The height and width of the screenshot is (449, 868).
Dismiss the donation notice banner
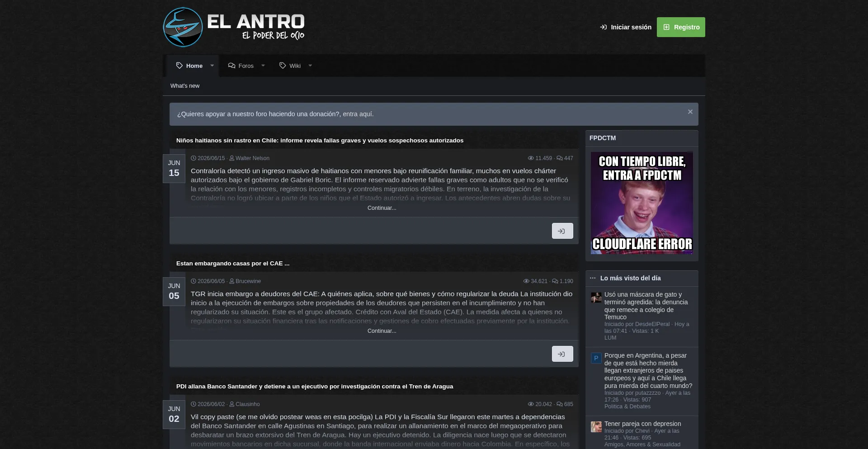(690, 112)
